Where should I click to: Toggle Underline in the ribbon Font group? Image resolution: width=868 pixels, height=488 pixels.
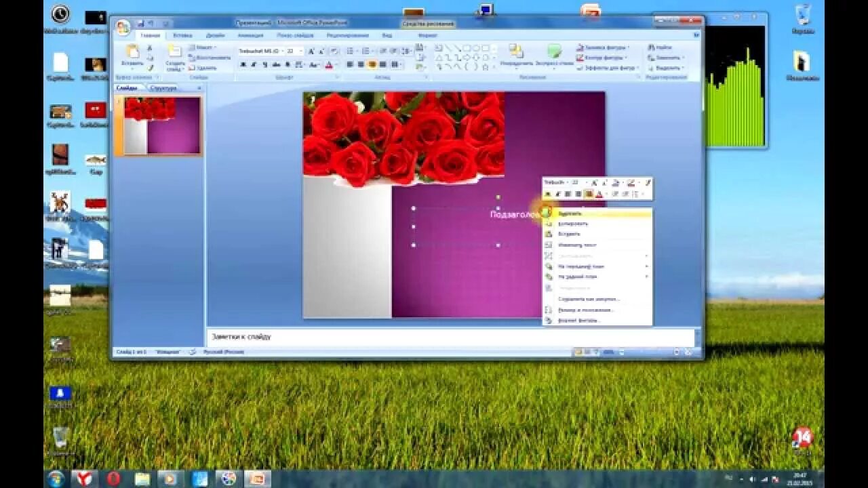pyautogui.click(x=265, y=64)
